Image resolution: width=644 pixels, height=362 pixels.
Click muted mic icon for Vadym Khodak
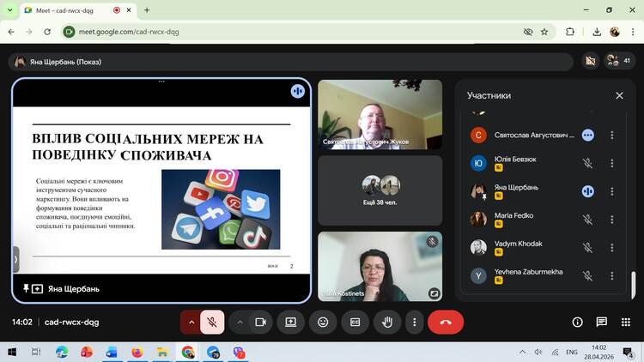[587, 248]
